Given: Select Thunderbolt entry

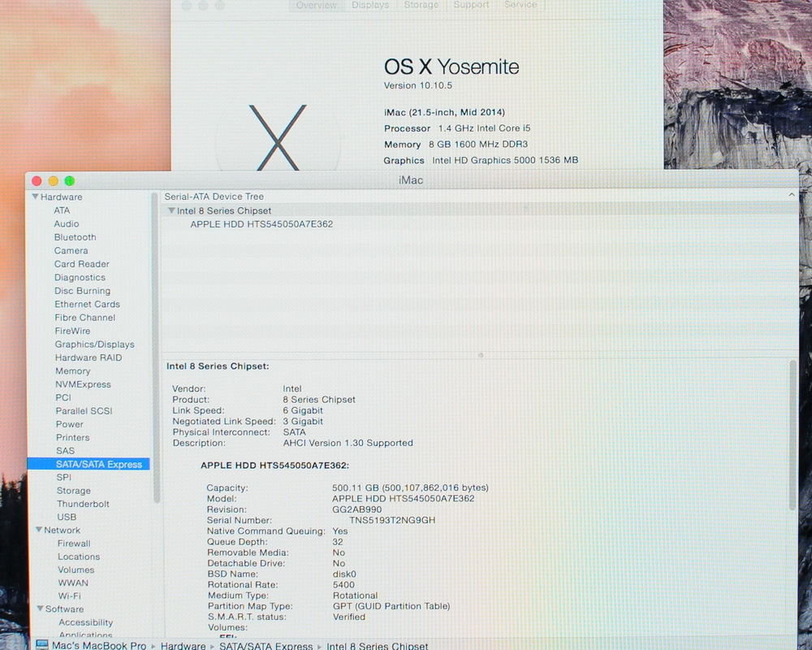Looking at the screenshot, I should (x=83, y=504).
